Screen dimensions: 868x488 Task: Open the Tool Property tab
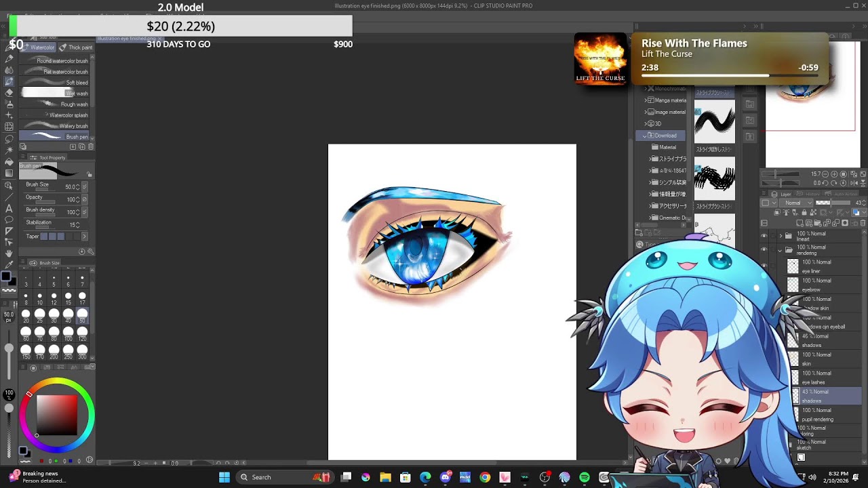tap(49, 157)
